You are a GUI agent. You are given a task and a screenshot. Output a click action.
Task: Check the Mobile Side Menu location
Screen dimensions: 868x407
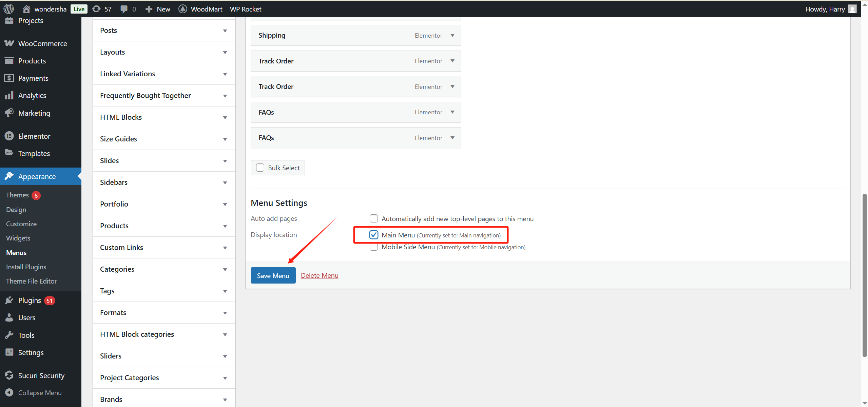tap(373, 247)
